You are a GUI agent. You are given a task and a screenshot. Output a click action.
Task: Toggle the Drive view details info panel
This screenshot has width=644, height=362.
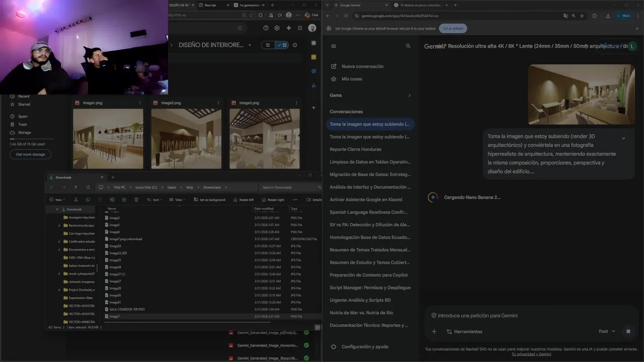(295, 45)
